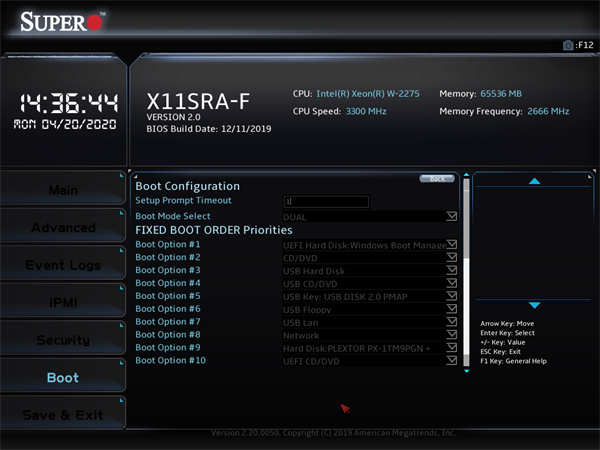
Task: Click the CPU Speed value 3300 MHz
Action: click(x=366, y=111)
